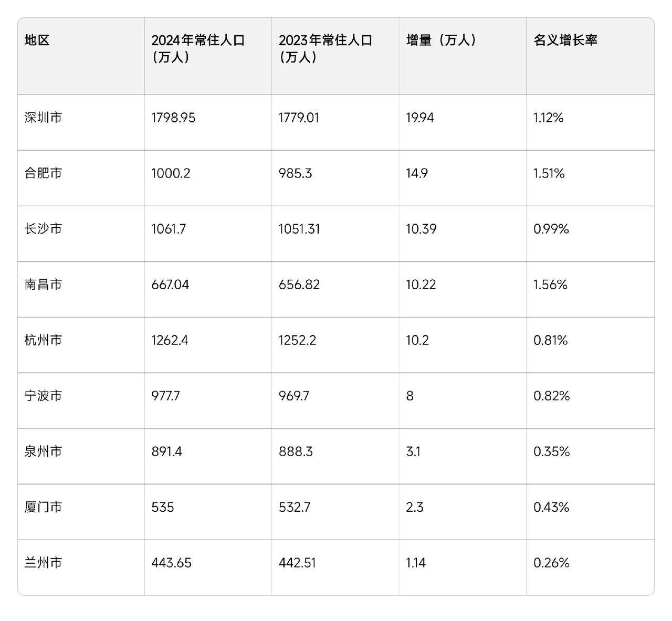Select the increment 8 in 宁波市 row
Viewport: 672px width, 621px height.
coord(409,396)
